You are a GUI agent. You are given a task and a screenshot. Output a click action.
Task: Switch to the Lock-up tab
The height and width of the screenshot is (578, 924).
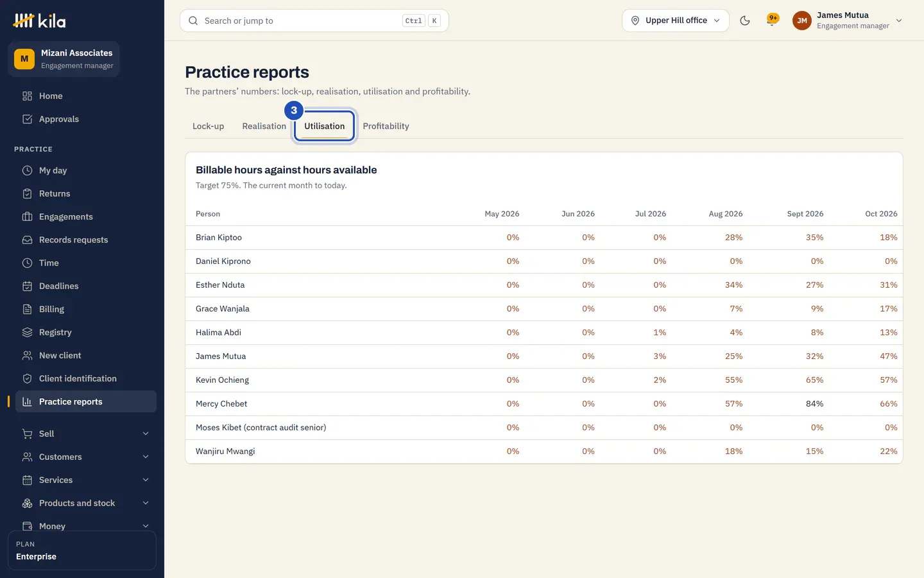[208, 126]
